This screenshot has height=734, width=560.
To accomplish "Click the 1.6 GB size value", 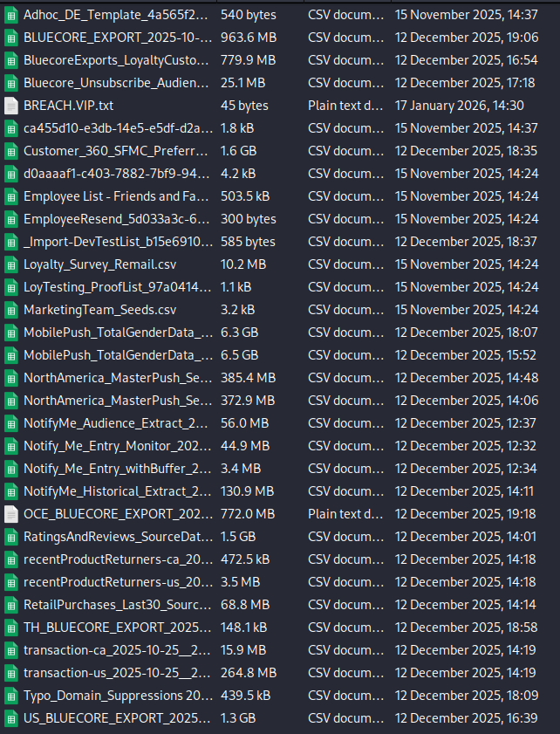I will point(238,151).
